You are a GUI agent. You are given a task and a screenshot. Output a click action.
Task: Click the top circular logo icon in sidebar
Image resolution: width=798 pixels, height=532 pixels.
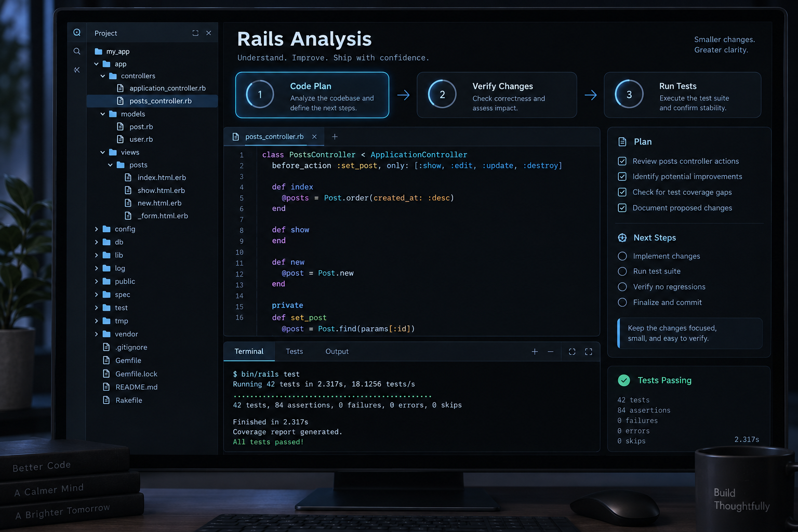77,32
